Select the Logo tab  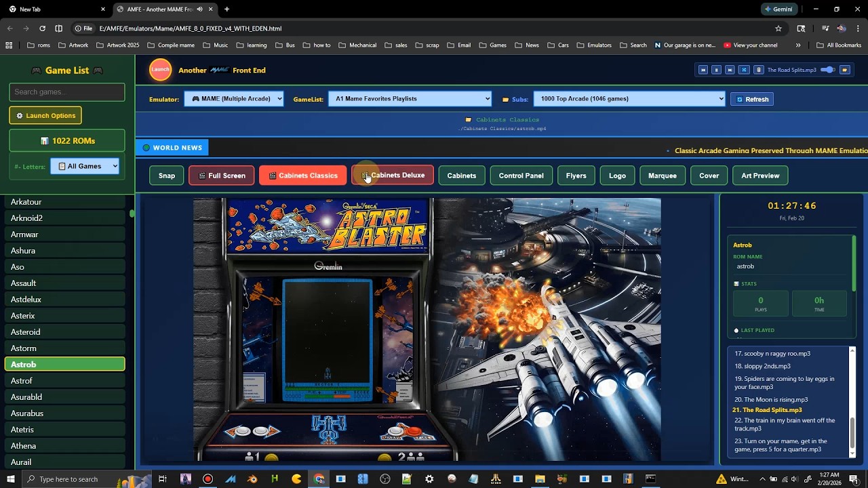pyautogui.click(x=618, y=176)
